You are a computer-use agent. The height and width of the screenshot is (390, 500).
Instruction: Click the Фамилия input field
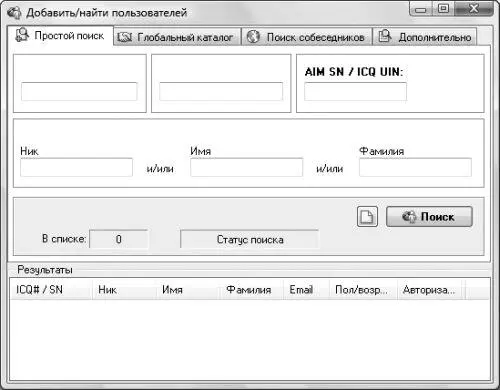[x=415, y=167]
